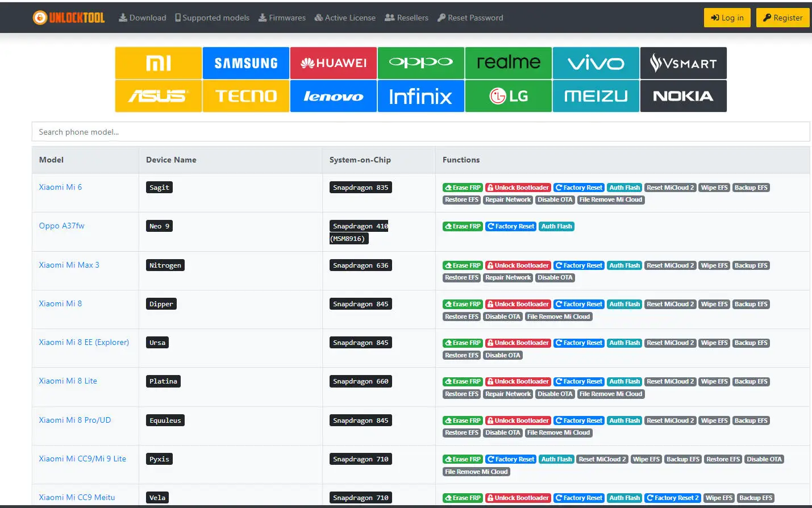The width and height of the screenshot is (812, 508).
Task: Choose the LG brand logo
Action: (508, 96)
